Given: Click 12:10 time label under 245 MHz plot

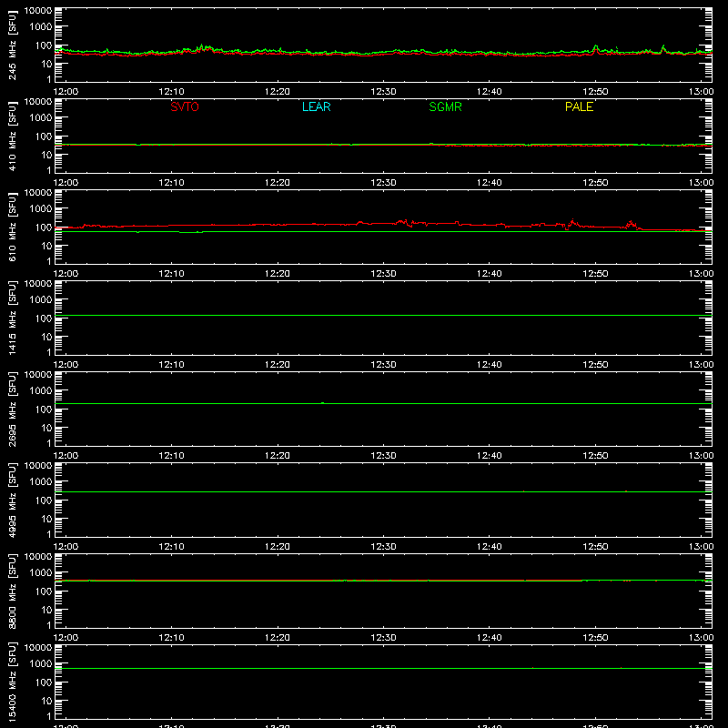Looking at the screenshot, I should tap(171, 92).
